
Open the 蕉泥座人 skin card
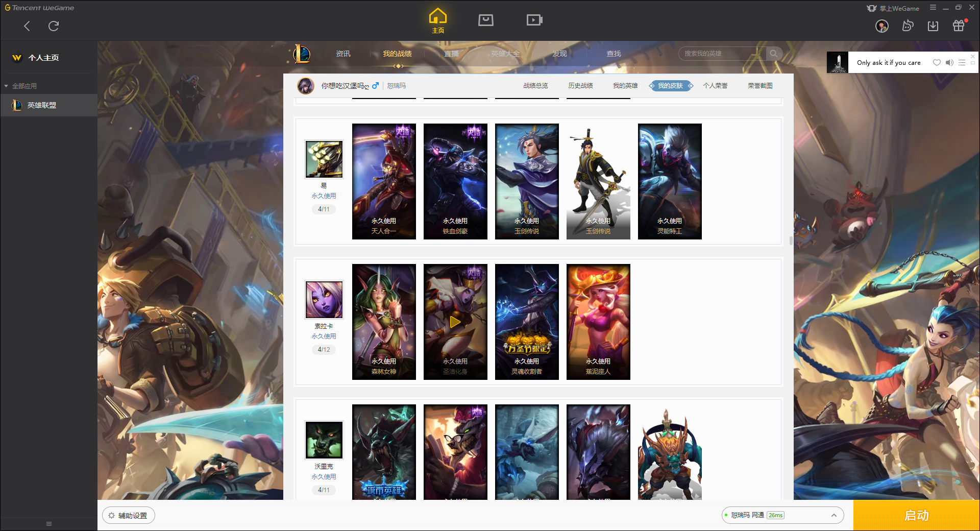pos(598,322)
